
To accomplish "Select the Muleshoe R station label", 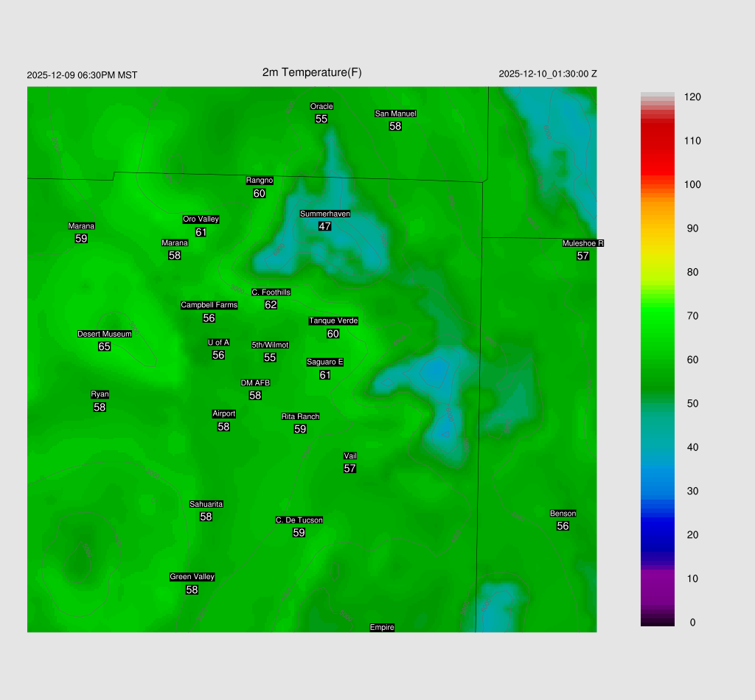I will (x=582, y=243).
